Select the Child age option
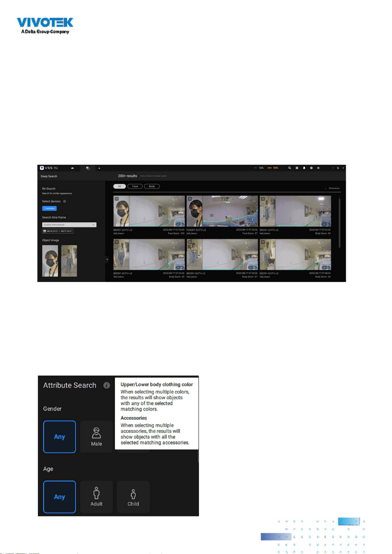Screen dimensions: 392x554 pyautogui.click(x=133, y=497)
